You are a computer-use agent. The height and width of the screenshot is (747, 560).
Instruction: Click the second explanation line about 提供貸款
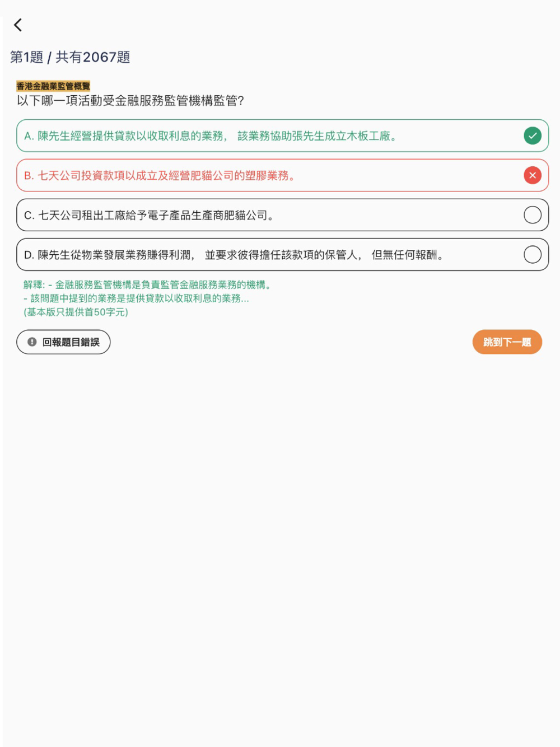pyautogui.click(x=137, y=298)
